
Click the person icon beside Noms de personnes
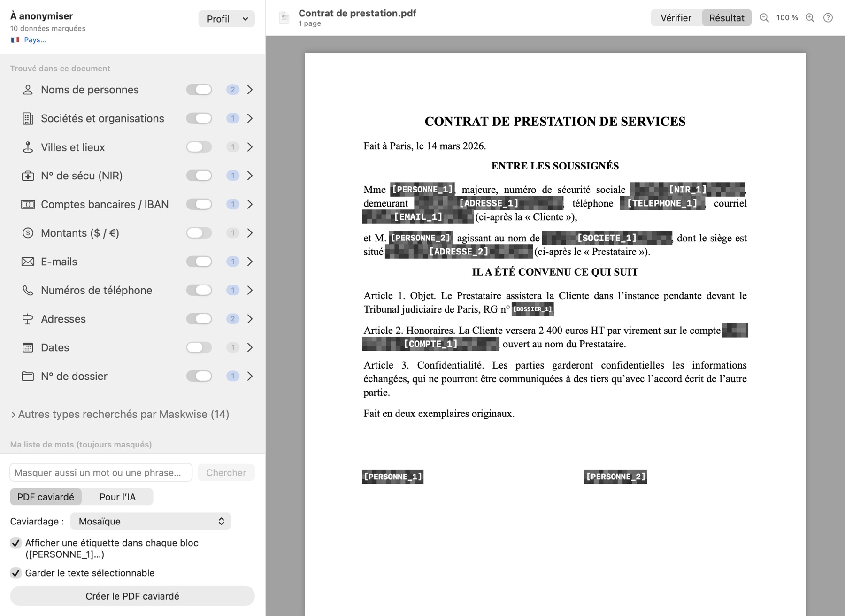tap(28, 90)
